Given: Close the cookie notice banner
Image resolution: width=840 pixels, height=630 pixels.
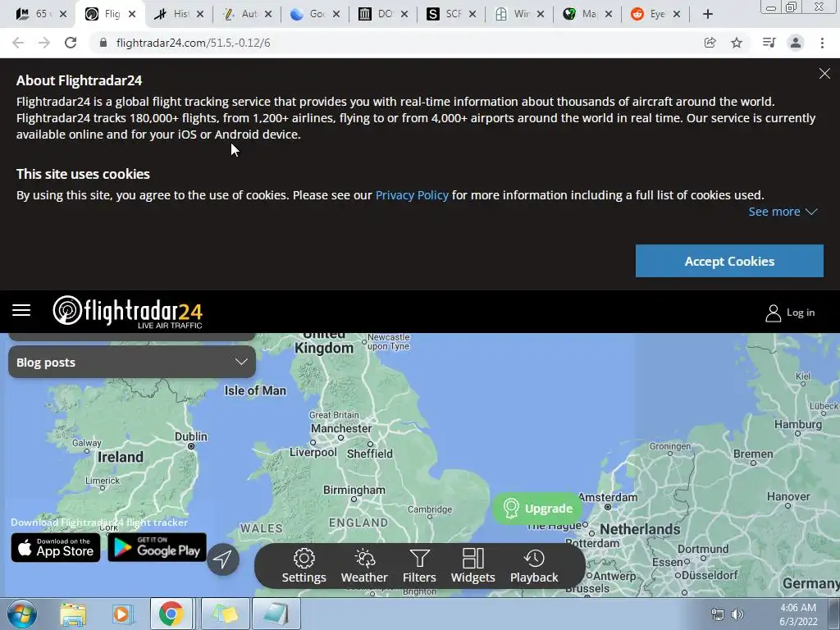Looking at the screenshot, I should tap(824, 73).
